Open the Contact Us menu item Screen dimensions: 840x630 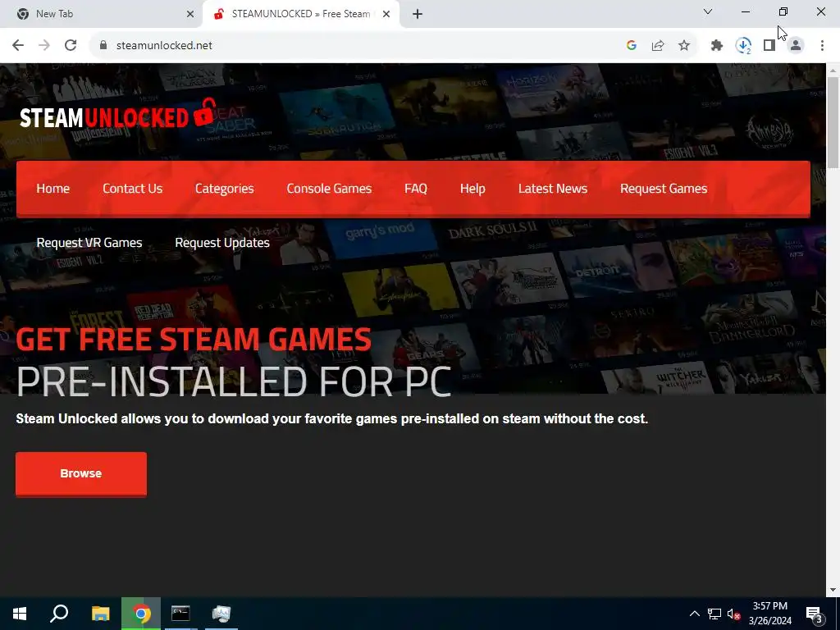(132, 189)
